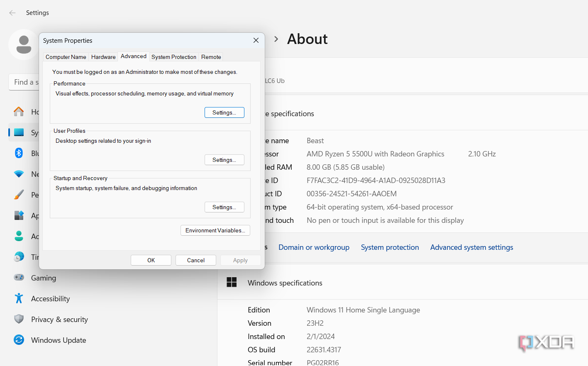Screen dimensions: 588x366
Task: Confirm with the OK button
Action: [151, 261]
